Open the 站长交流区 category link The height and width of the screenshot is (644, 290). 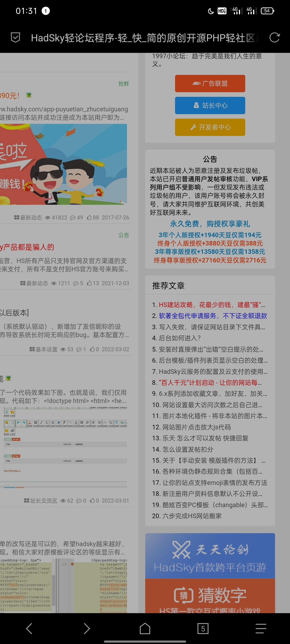41,501
